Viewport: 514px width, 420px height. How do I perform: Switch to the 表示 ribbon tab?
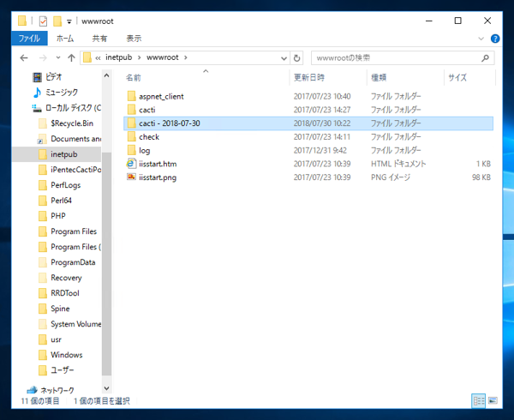[x=134, y=39]
